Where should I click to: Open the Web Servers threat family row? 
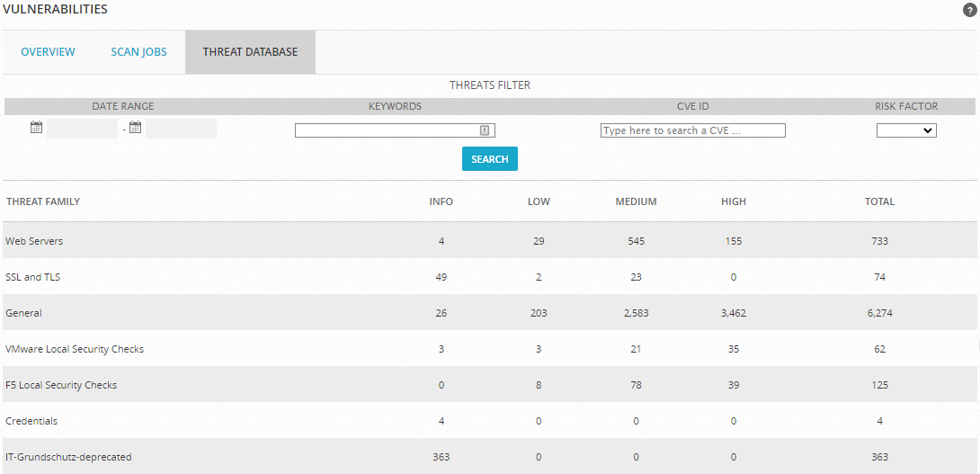pyautogui.click(x=34, y=241)
